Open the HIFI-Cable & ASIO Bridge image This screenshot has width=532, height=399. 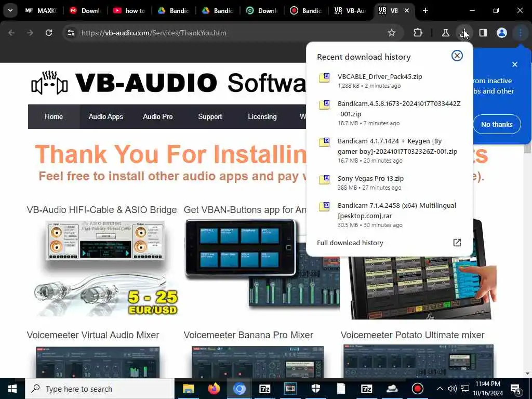point(105,269)
